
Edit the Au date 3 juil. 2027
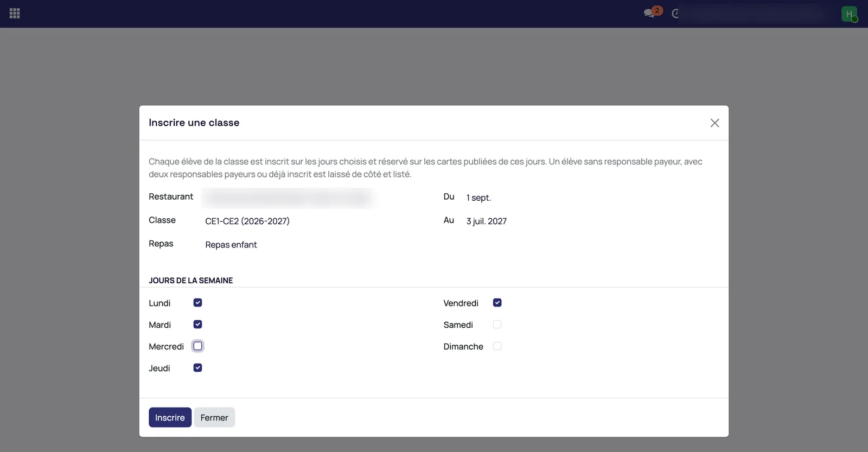pyautogui.click(x=487, y=221)
